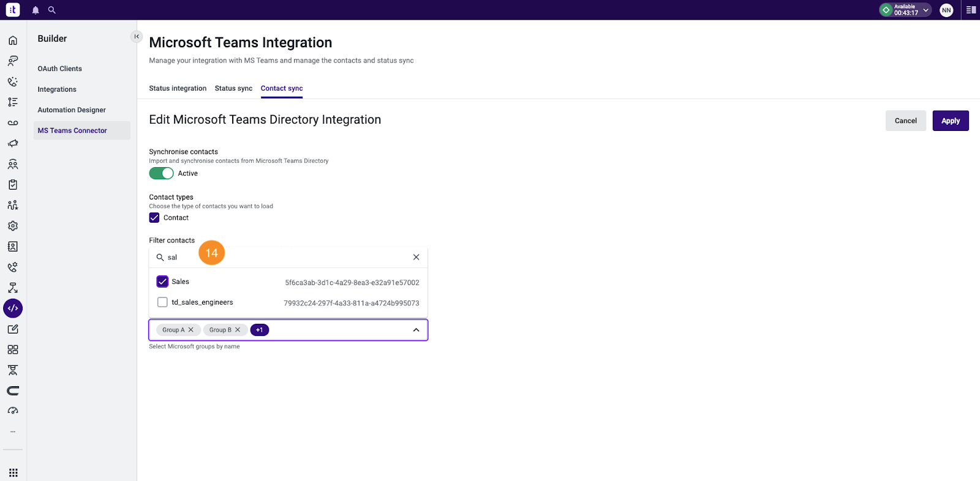Open the trainer presenter icon in sidebar

[13, 370]
